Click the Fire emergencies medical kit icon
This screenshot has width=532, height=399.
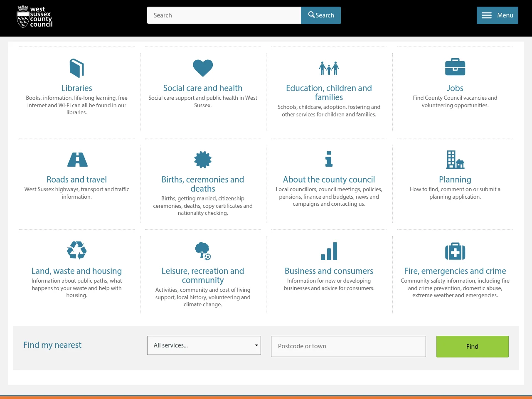point(455,251)
